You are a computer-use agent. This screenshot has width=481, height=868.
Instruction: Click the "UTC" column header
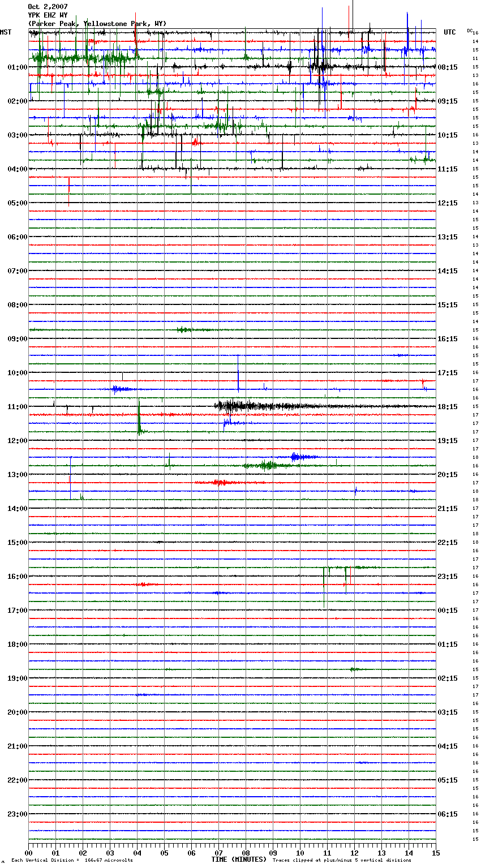(450, 32)
